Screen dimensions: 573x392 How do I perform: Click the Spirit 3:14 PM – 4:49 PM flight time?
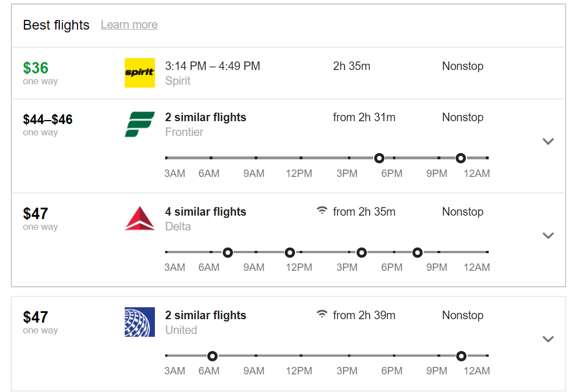coord(212,66)
